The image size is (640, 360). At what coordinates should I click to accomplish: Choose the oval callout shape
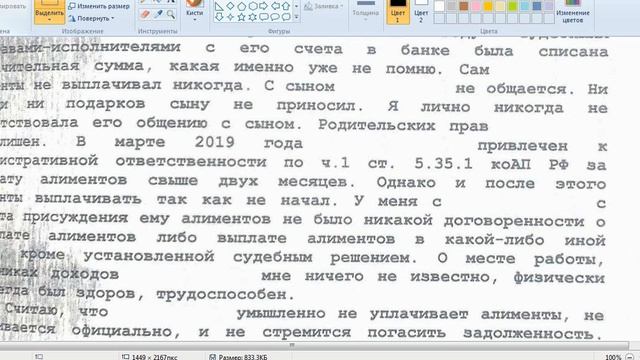tap(275, 17)
